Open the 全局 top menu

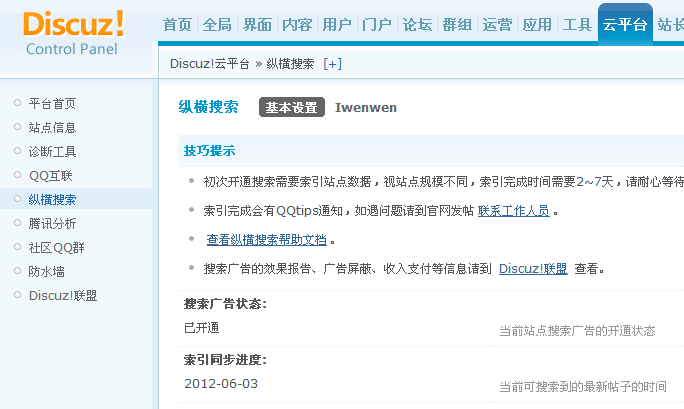tap(217, 25)
